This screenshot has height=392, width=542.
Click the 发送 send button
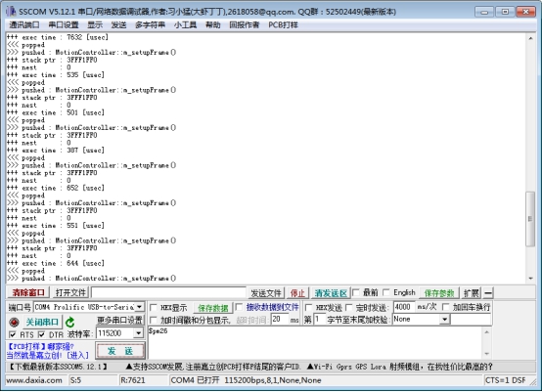pos(120,351)
